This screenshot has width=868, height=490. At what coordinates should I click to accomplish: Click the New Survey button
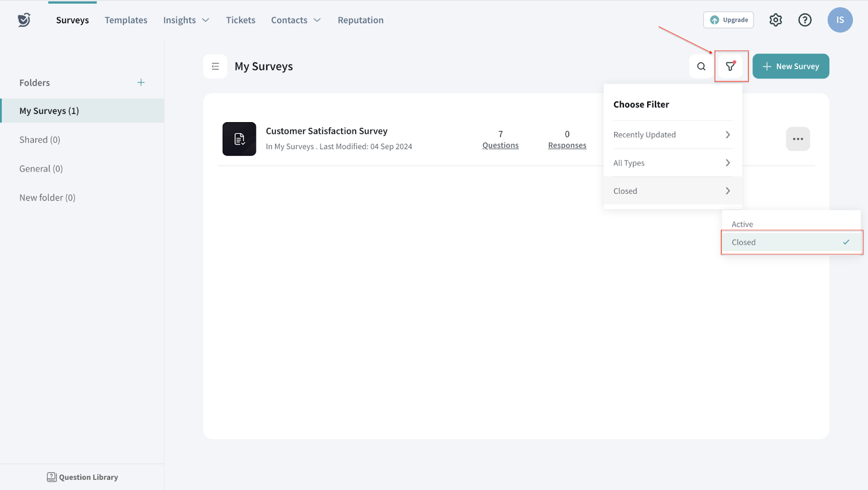[790, 66]
